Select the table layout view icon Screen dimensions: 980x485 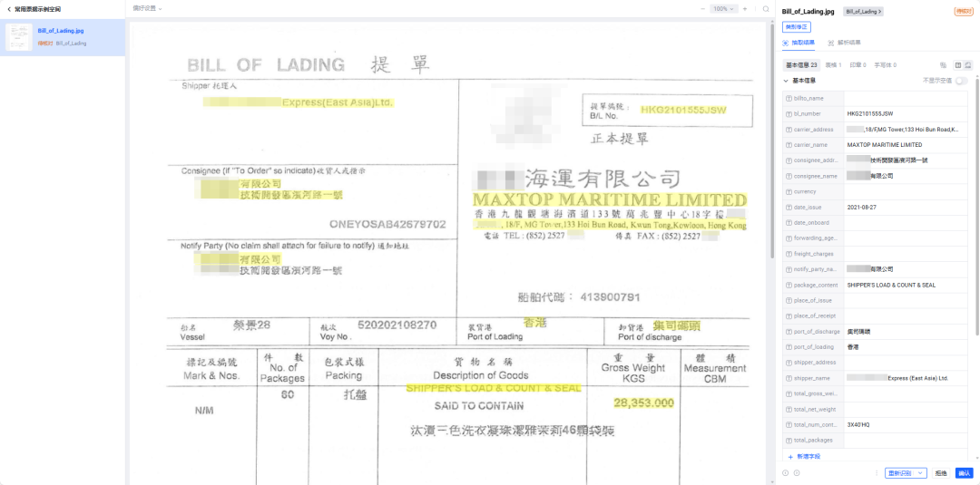[x=958, y=65]
